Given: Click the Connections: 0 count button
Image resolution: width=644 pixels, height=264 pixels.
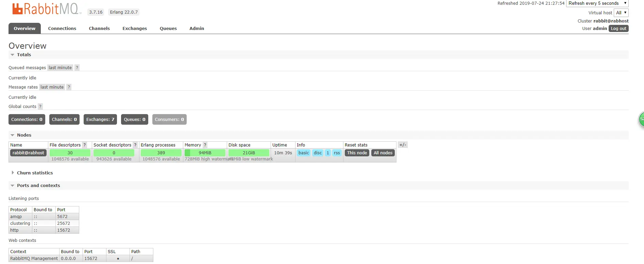Looking at the screenshot, I should tap(27, 119).
